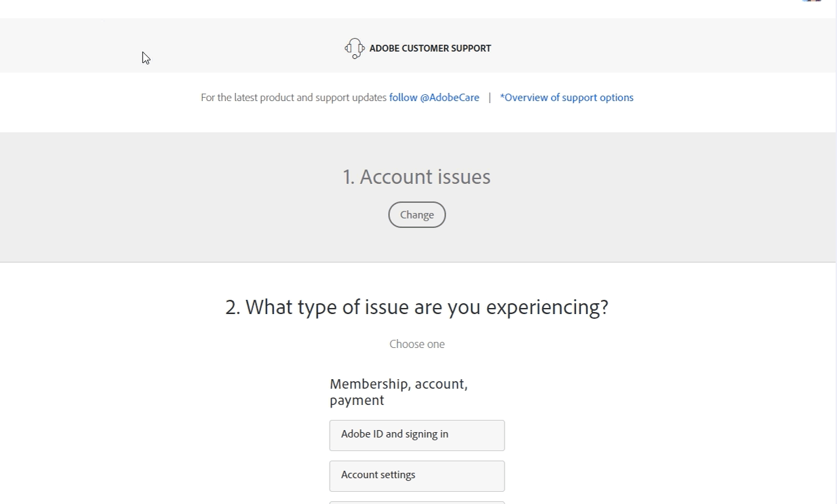This screenshot has width=837, height=504.
Task: Select step 2 heading about issue type
Action: tap(416, 307)
